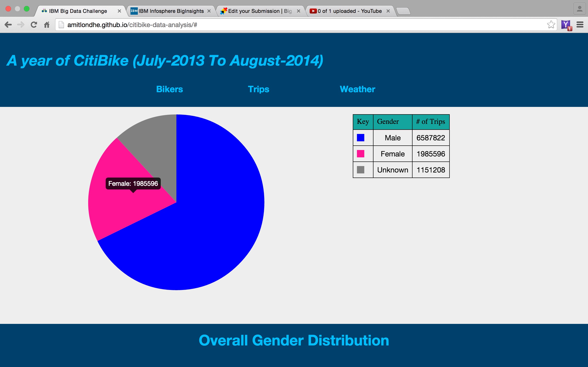Bookmark page with star icon

click(551, 25)
